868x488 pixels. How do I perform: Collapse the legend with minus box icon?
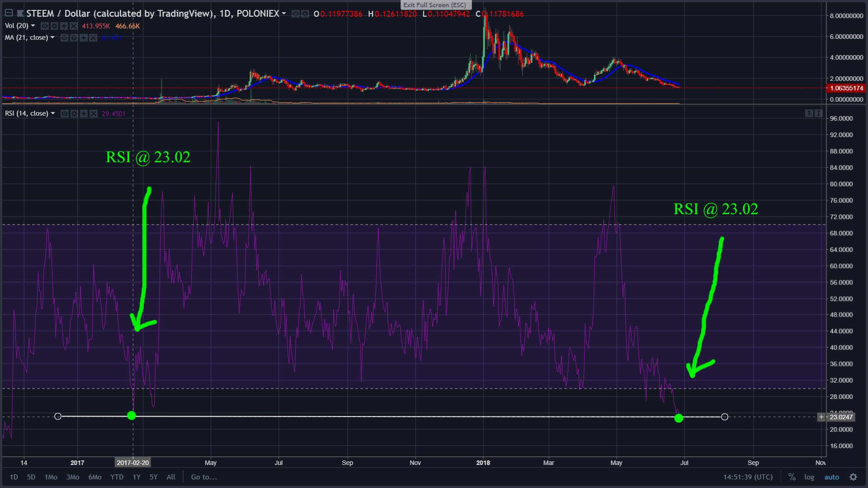[x=9, y=13]
